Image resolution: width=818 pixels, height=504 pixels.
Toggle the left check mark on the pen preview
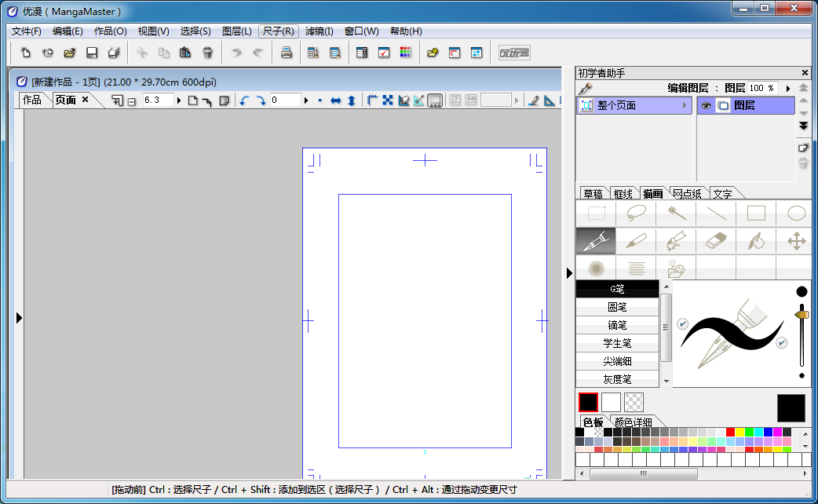[x=682, y=324]
